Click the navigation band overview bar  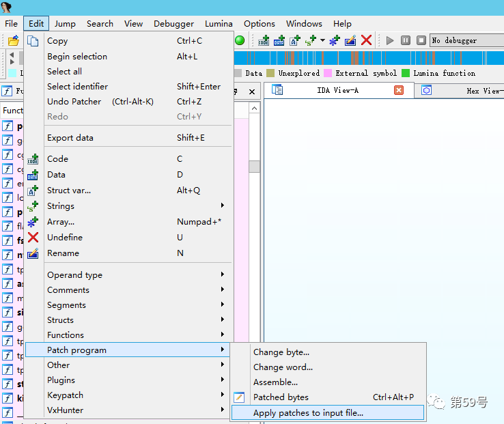point(369,58)
